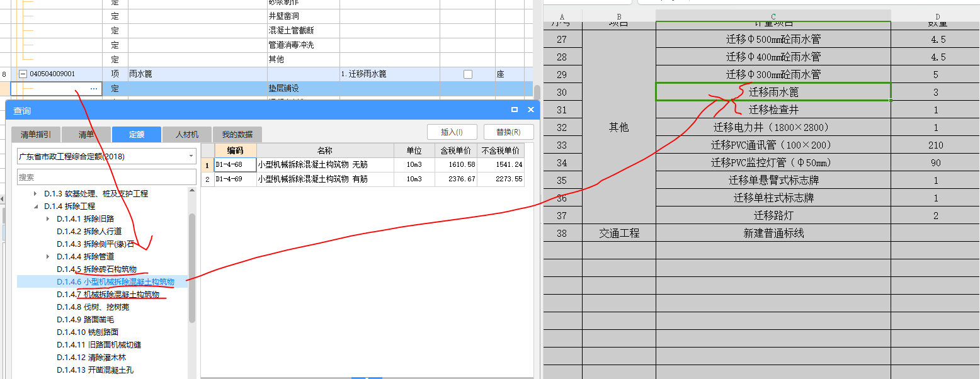Image resolution: width=980 pixels, height=379 pixels.
Task: Close the 查询 dialog
Action: click(531, 110)
